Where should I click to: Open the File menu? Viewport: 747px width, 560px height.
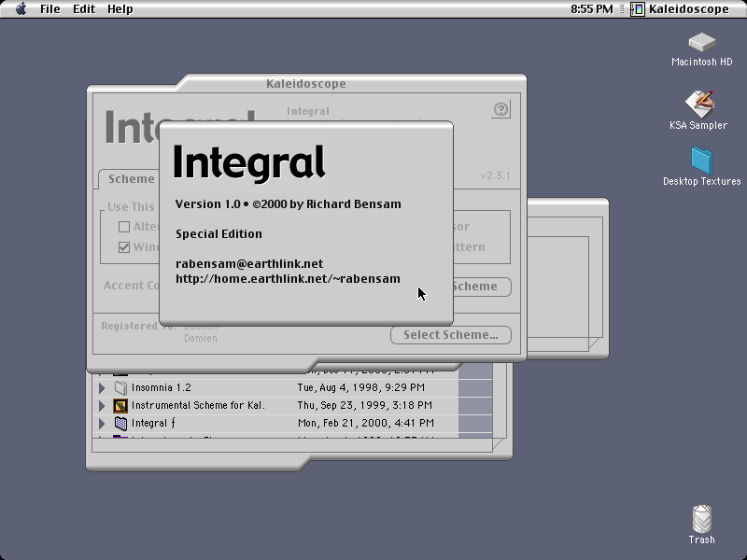pos(50,9)
